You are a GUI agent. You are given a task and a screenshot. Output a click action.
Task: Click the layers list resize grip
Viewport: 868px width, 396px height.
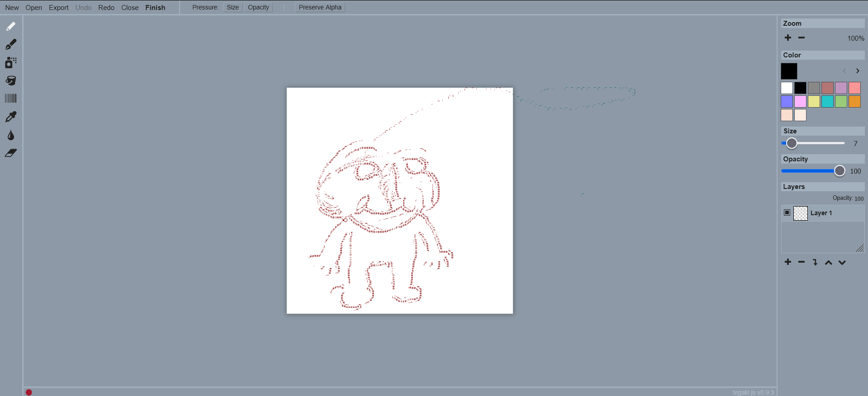pyautogui.click(x=860, y=249)
